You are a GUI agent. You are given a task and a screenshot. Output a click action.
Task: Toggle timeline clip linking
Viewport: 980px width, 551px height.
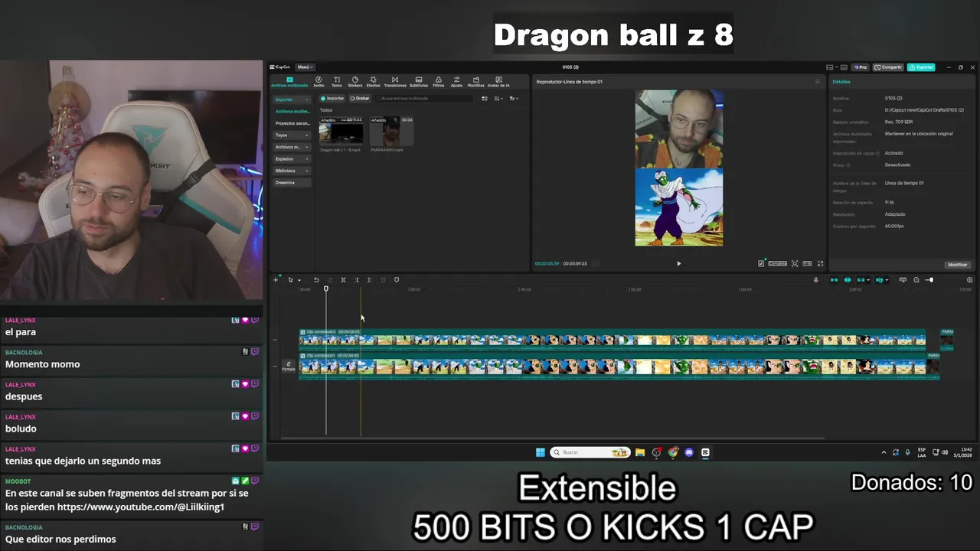[x=863, y=280]
